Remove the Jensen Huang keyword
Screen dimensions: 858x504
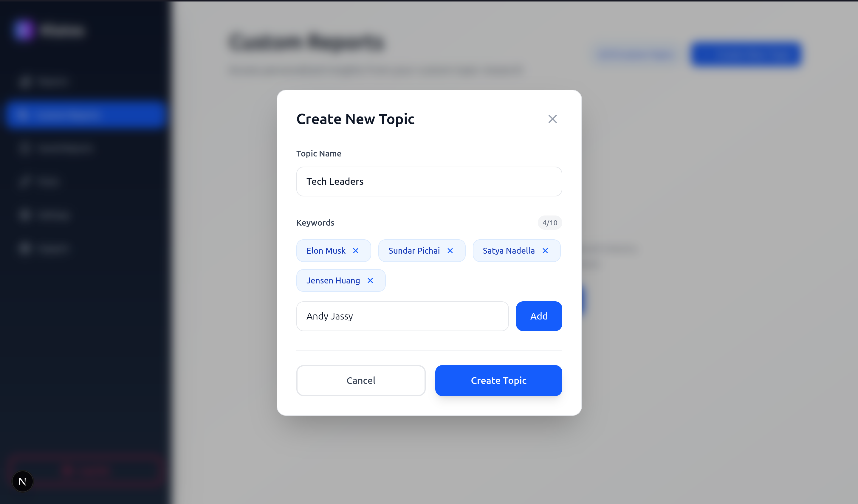tap(370, 280)
